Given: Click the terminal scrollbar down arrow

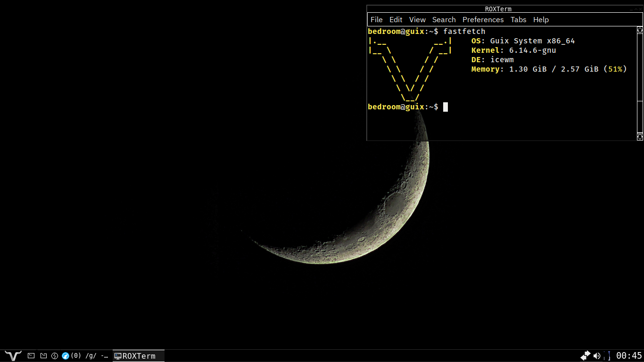Looking at the screenshot, I should 640,137.
